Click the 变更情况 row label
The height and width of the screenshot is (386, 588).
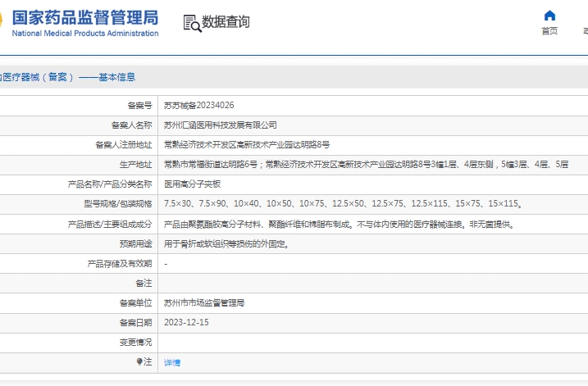136,342
